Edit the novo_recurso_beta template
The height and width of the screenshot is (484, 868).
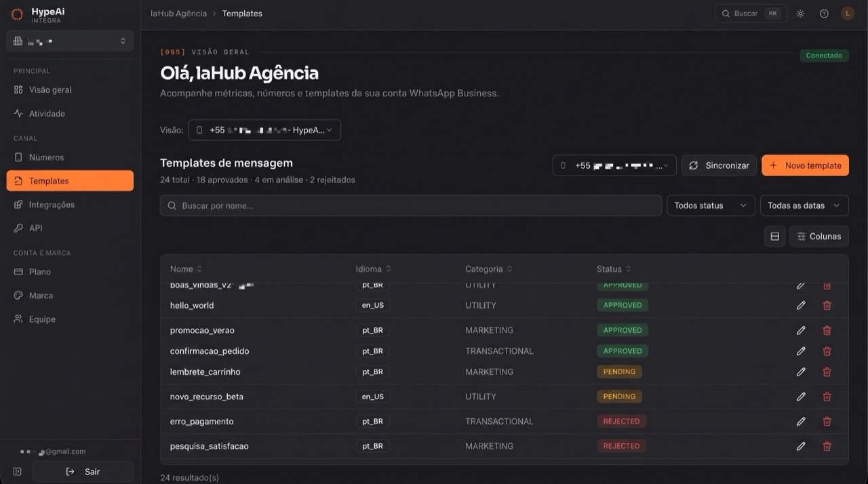coord(801,397)
